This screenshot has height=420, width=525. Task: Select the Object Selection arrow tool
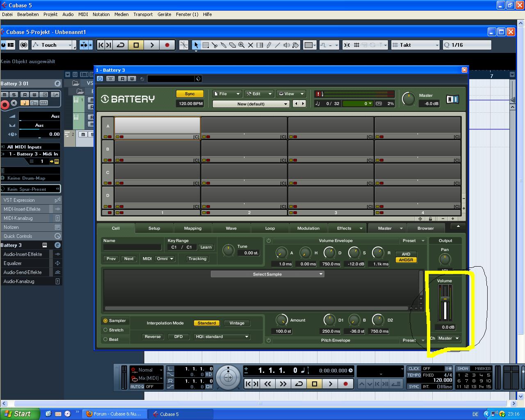click(196, 45)
